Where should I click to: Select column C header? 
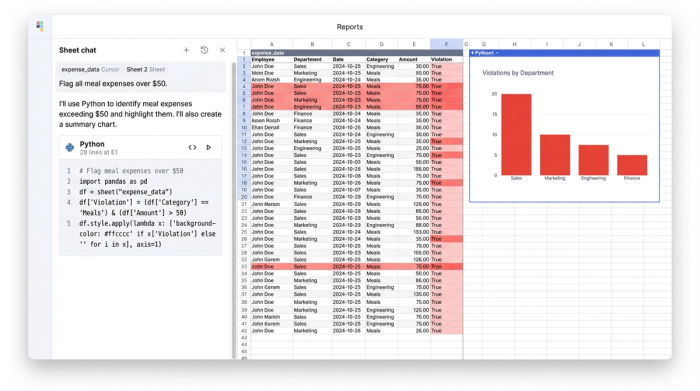348,44
